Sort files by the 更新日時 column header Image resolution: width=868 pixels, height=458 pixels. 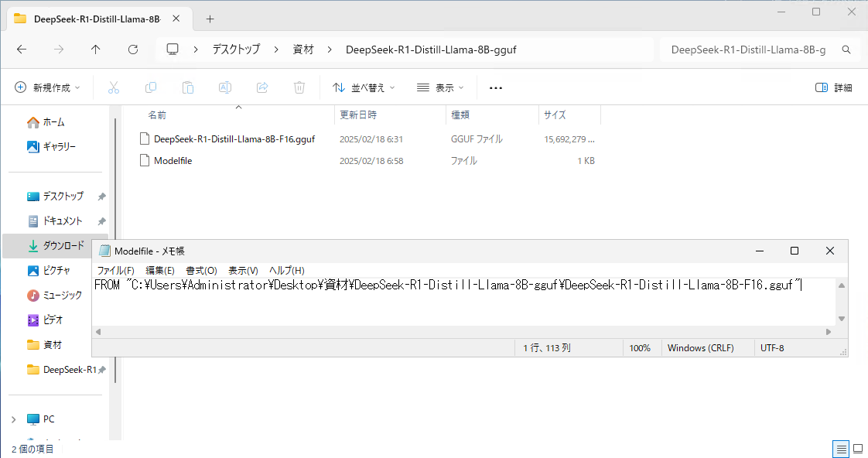point(358,114)
